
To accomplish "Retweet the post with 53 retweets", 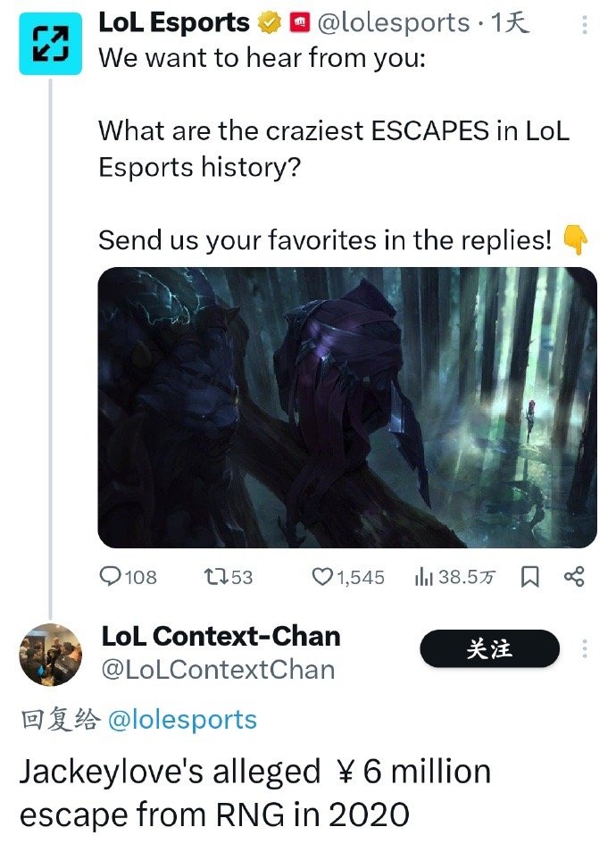I will point(229,577).
